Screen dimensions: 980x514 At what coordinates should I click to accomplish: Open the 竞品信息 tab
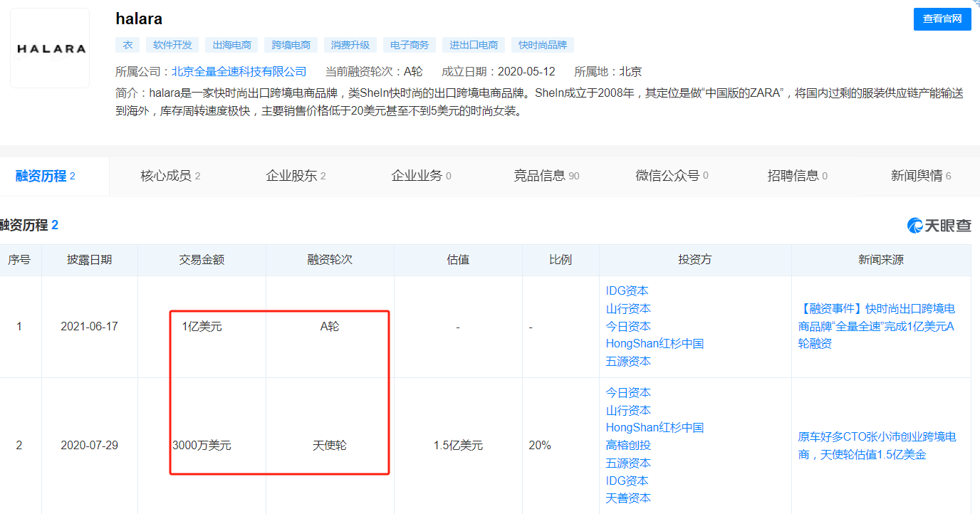pyautogui.click(x=546, y=176)
